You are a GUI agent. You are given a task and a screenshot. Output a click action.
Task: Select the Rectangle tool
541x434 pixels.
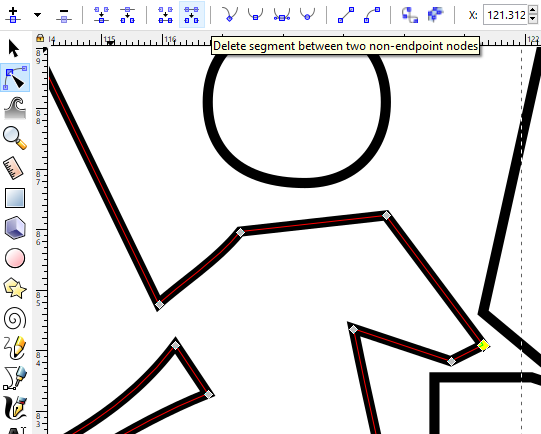point(15,198)
